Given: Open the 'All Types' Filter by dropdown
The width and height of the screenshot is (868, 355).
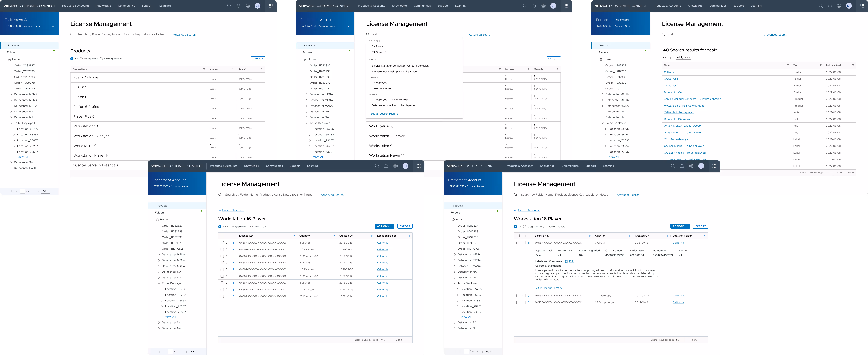Looking at the screenshot, I should click(683, 57).
